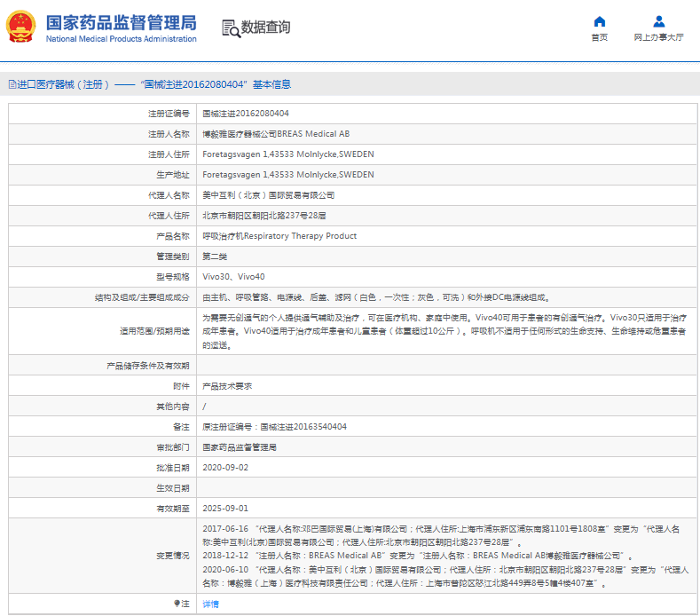Click intended-use paragraph starting 为需要无创通气

[x=444, y=331]
